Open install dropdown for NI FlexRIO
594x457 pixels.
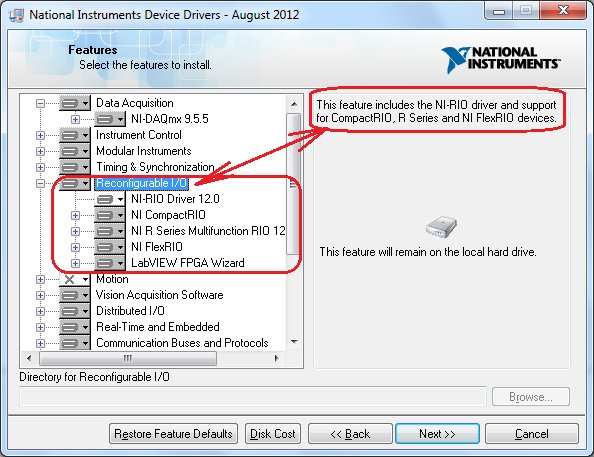point(110,247)
